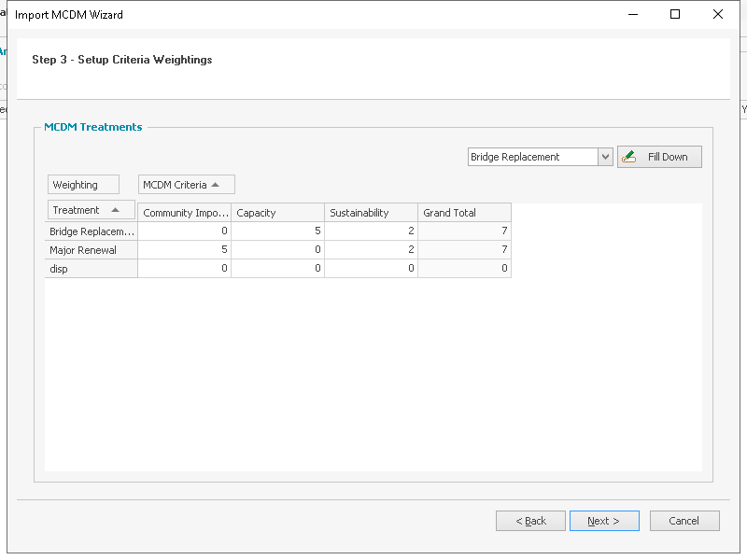The width and height of the screenshot is (747, 560).
Task: Select the disp treatment row header
Action: coord(92,269)
